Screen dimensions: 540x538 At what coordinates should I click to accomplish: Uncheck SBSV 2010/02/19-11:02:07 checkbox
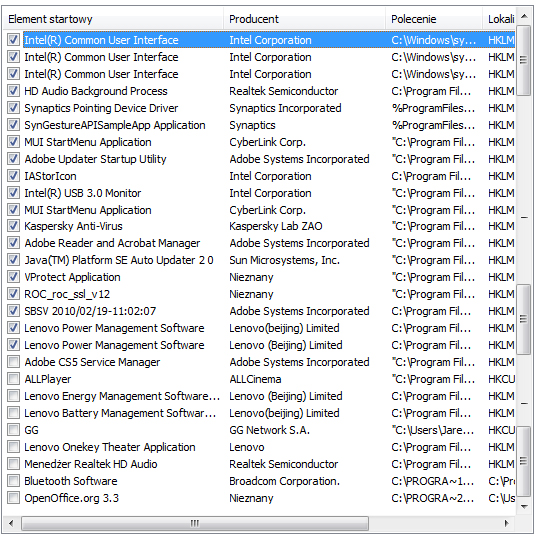click(x=13, y=311)
